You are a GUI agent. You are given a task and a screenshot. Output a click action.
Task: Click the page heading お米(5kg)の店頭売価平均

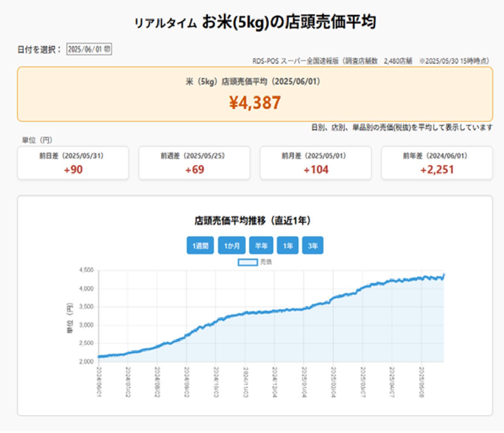pyautogui.click(x=289, y=22)
